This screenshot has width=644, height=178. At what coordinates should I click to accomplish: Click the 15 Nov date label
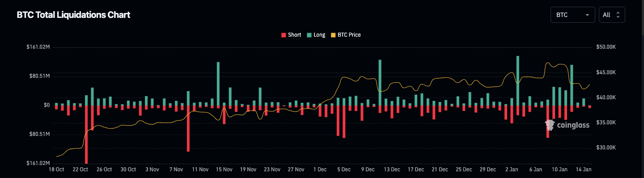click(x=224, y=170)
